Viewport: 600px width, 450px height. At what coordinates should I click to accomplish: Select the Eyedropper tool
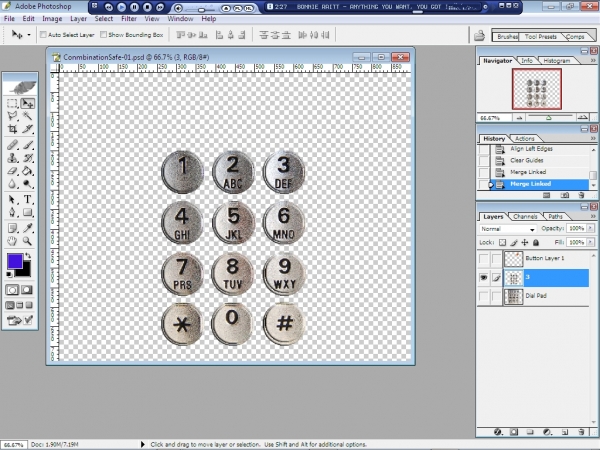[x=27, y=228]
